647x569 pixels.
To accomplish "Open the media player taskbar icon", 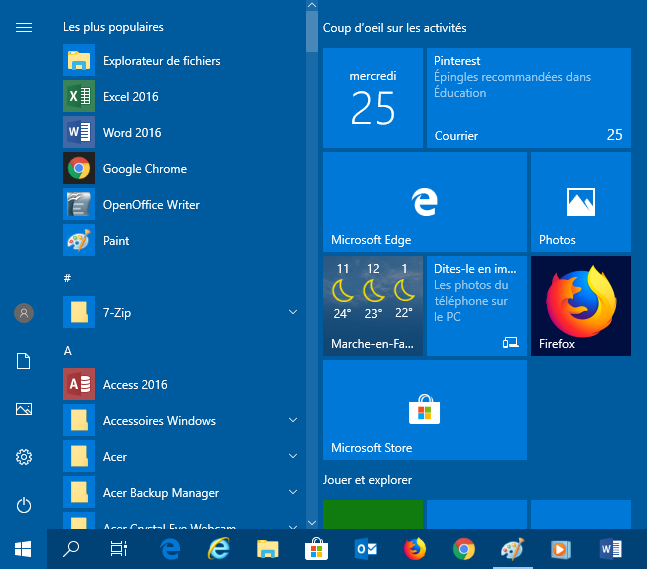I will pyautogui.click(x=561, y=549).
